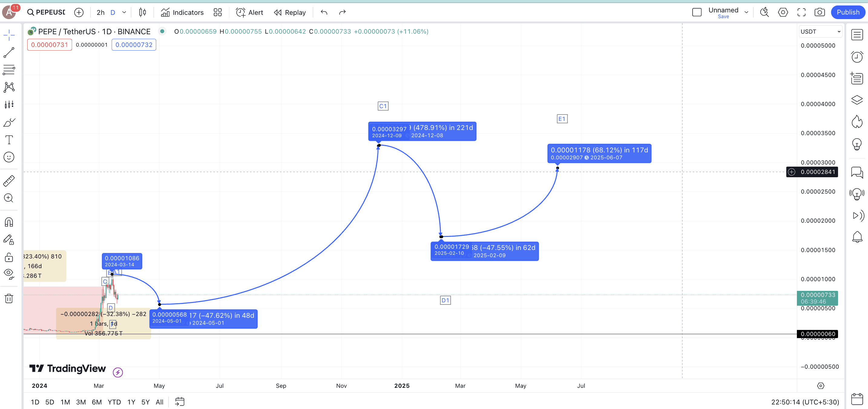Image resolution: width=868 pixels, height=409 pixels.
Task: Click the trash remove objects icon
Action: (x=9, y=298)
